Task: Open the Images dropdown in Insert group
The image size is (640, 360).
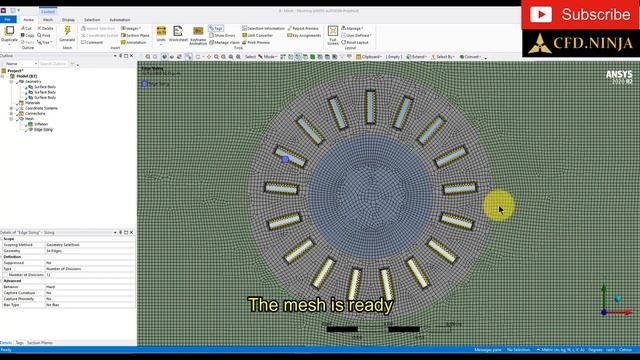Action: pyautogui.click(x=131, y=28)
